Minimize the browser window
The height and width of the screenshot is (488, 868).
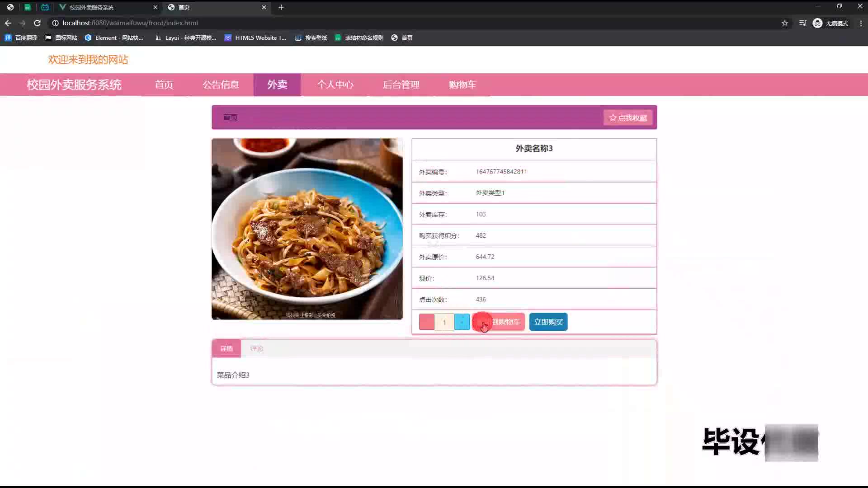[818, 6]
